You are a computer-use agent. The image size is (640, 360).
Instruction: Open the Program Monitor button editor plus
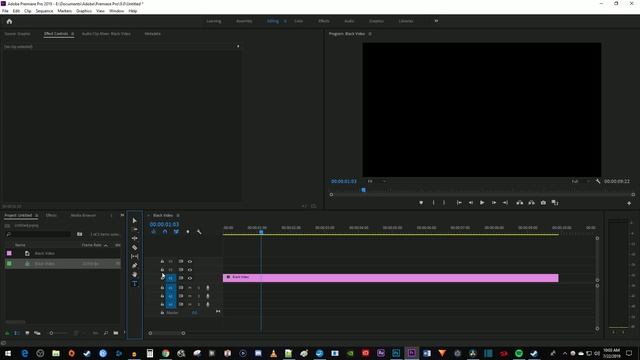click(x=629, y=203)
